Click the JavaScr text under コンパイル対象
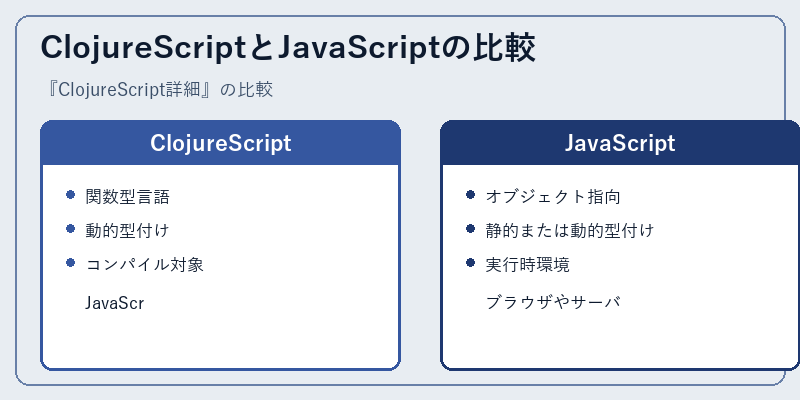Image resolution: width=800 pixels, height=400 pixels. click(x=114, y=303)
